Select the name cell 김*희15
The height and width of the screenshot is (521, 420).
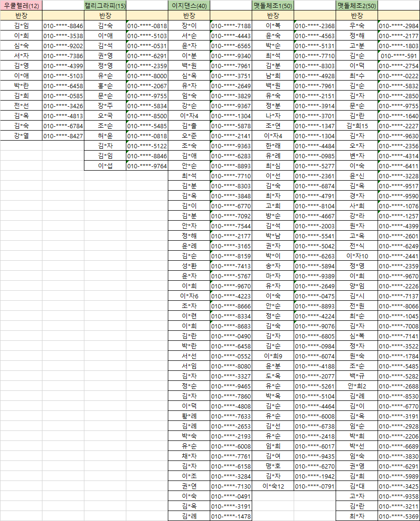(x=357, y=126)
